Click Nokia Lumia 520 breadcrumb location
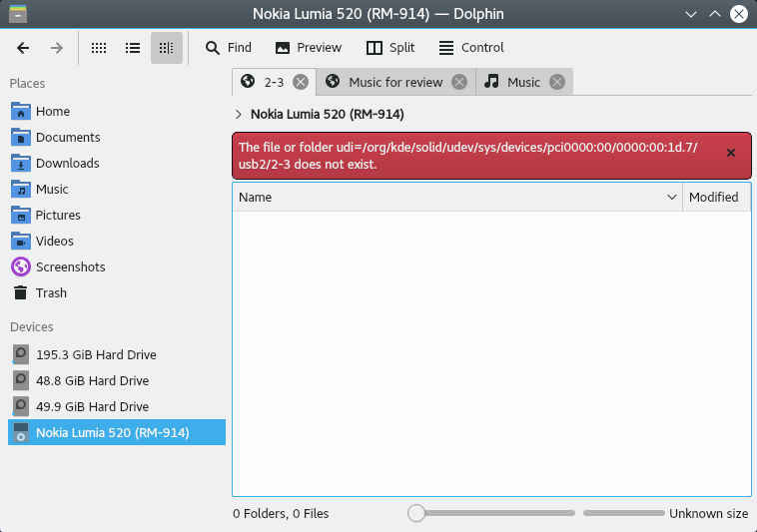757x532 pixels. (328, 115)
